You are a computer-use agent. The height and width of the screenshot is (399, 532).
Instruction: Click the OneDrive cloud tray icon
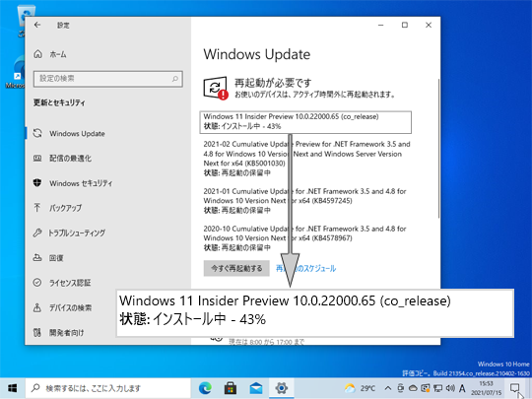click(413, 388)
